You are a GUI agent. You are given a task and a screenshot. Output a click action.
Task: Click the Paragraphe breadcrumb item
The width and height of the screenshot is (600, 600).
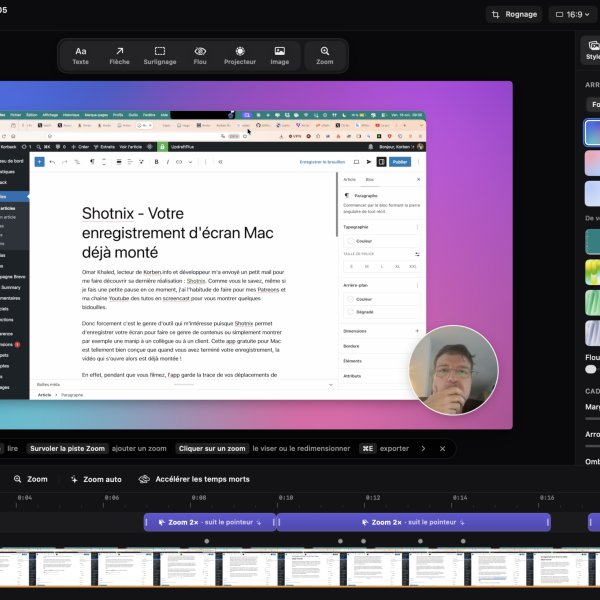click(72, 395)
